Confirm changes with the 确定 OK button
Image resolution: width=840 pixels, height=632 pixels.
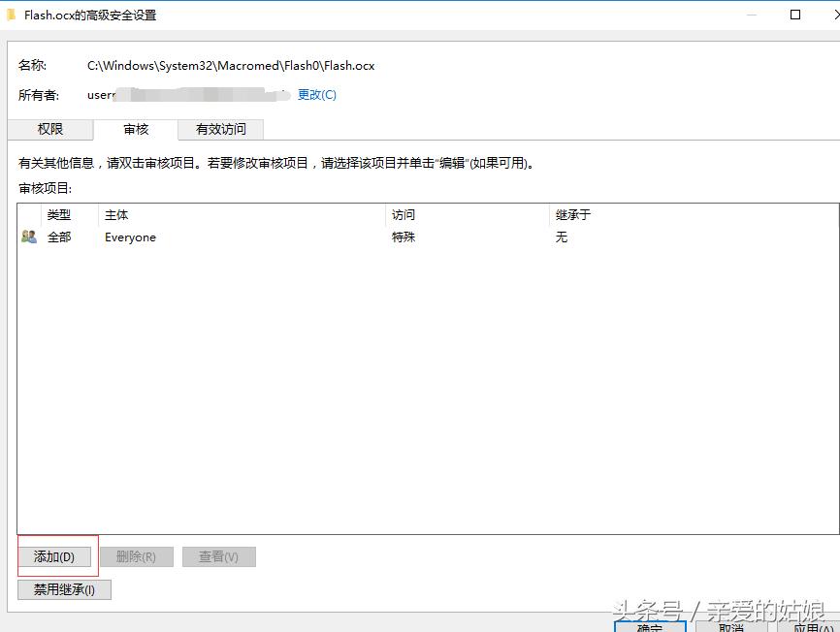pyautogui.click(x=650, y=628)
